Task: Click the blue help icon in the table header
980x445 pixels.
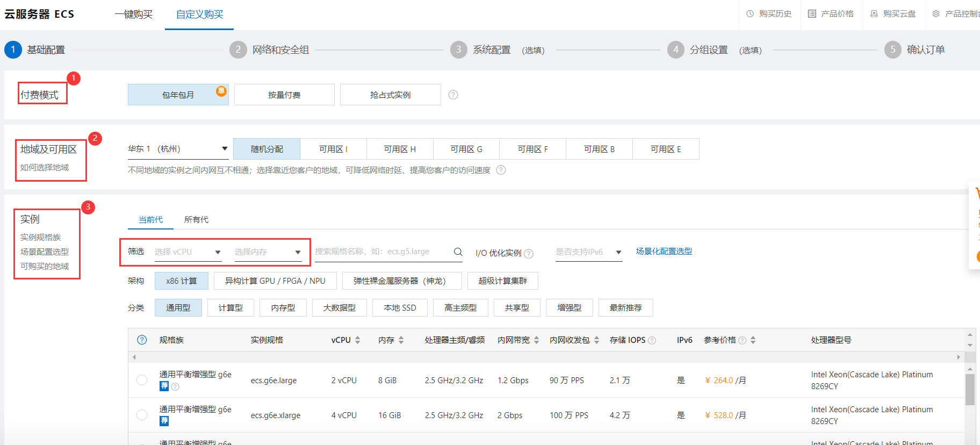Action: click(x=142, y=340)
